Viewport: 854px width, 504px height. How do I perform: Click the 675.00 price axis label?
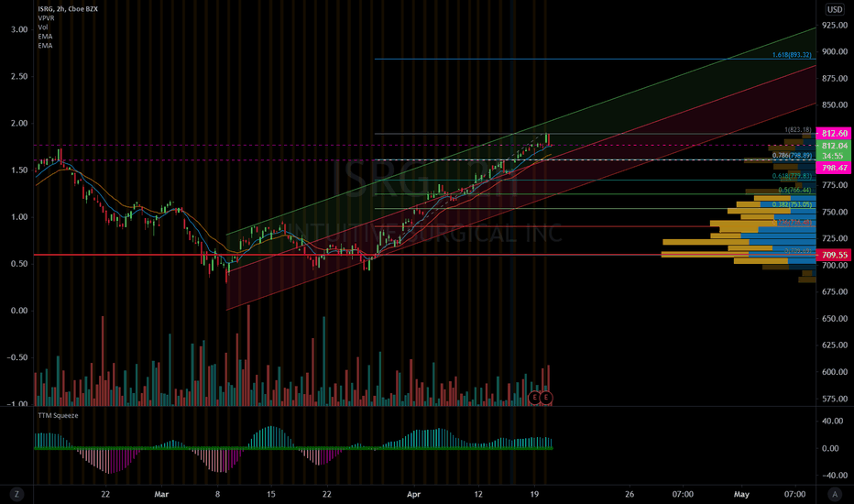coord(835,292)
